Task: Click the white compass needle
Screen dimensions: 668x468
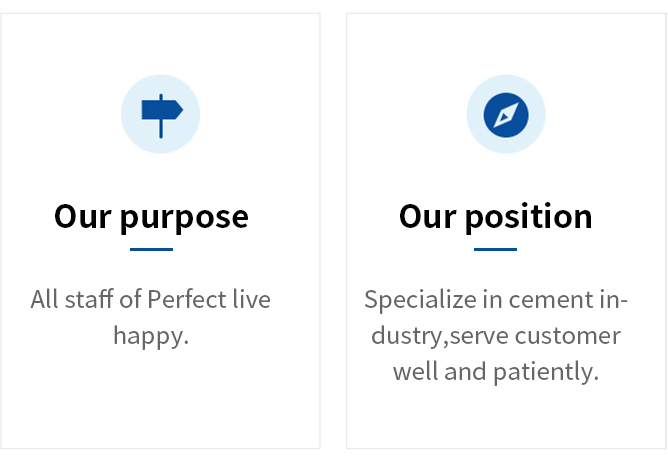Action: coord(506,115)
